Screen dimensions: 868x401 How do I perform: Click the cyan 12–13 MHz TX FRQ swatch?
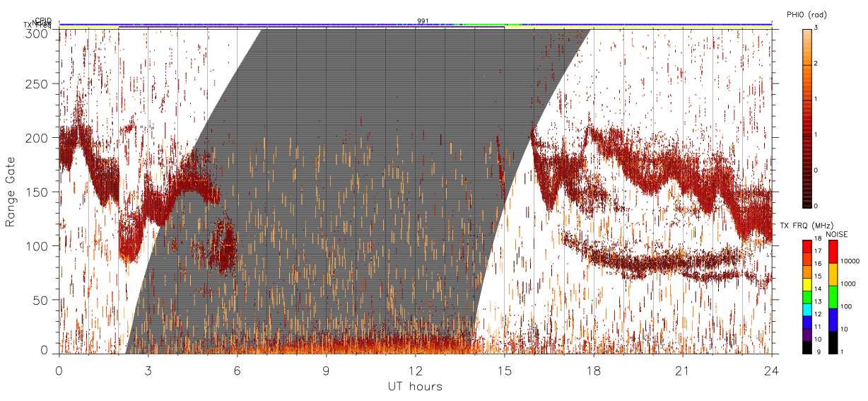click(807, 309)
